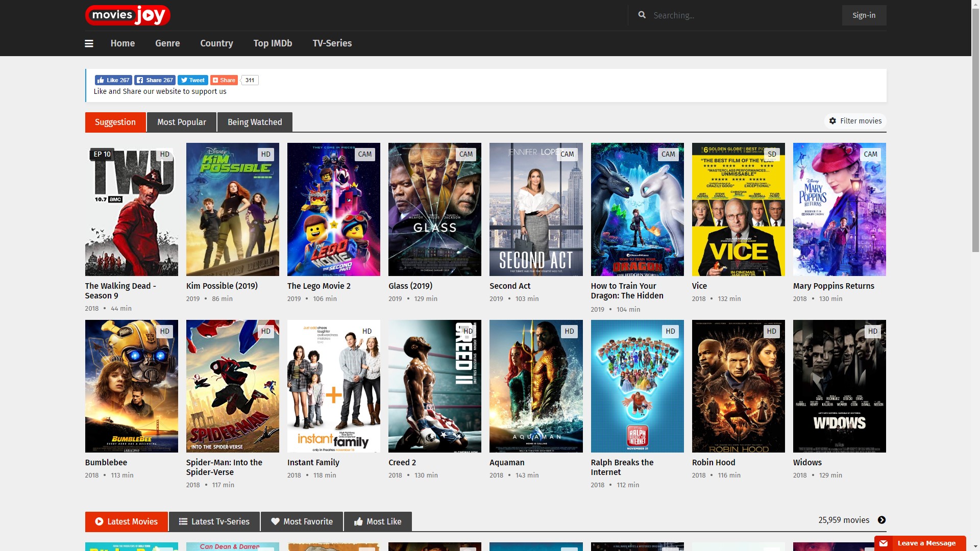Click the Tweet icon button
Screen dimensions: 980x551
pos(192,80)
